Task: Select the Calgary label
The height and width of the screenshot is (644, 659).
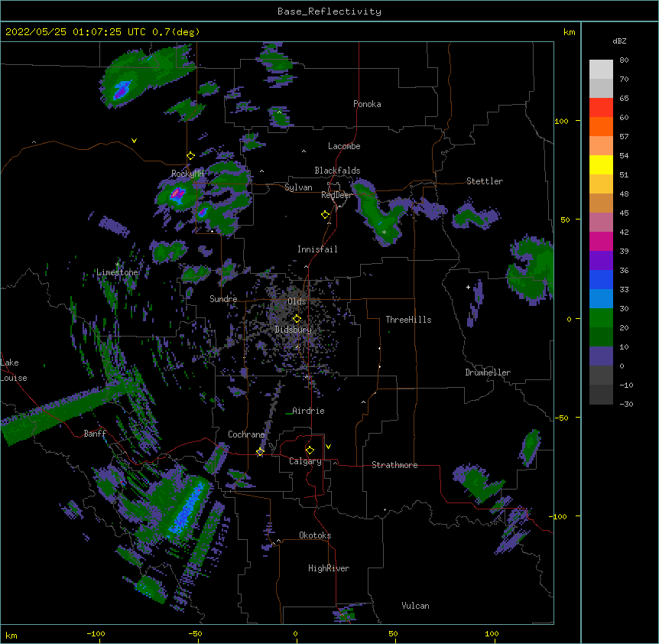Action: point(305,461)
